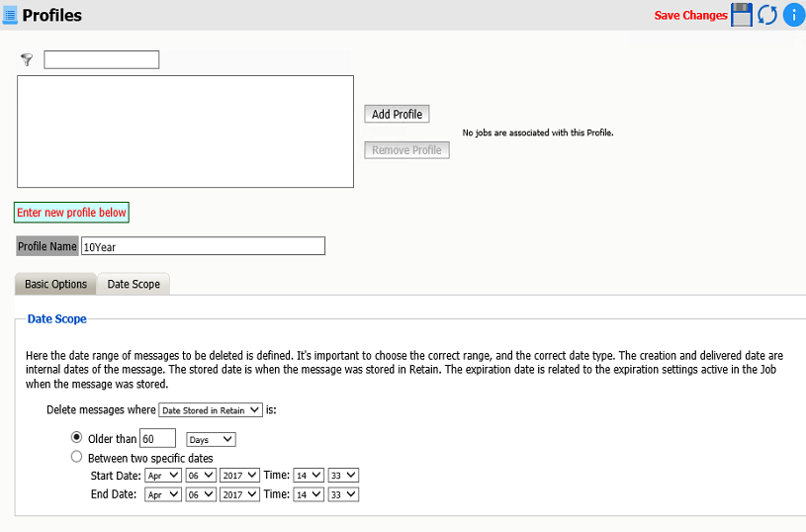Switch to the Date Scope tab
The image size is (806, 532).
[134, 284]
